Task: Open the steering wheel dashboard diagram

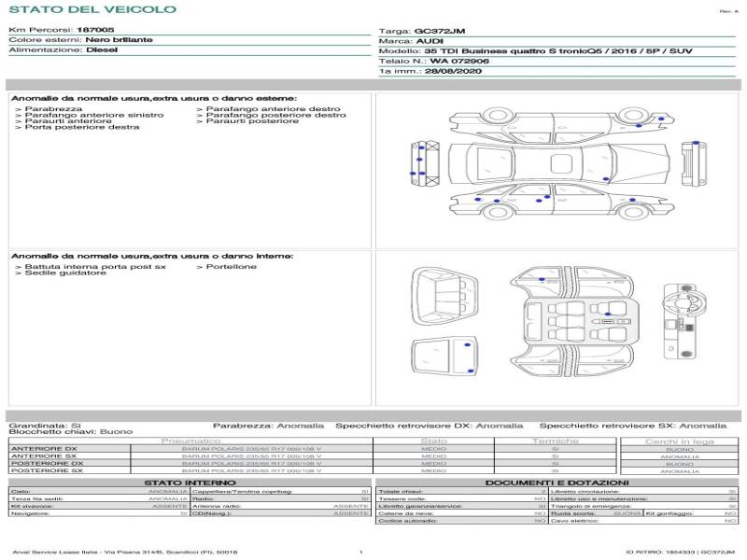Action: [x=684, y=321]
